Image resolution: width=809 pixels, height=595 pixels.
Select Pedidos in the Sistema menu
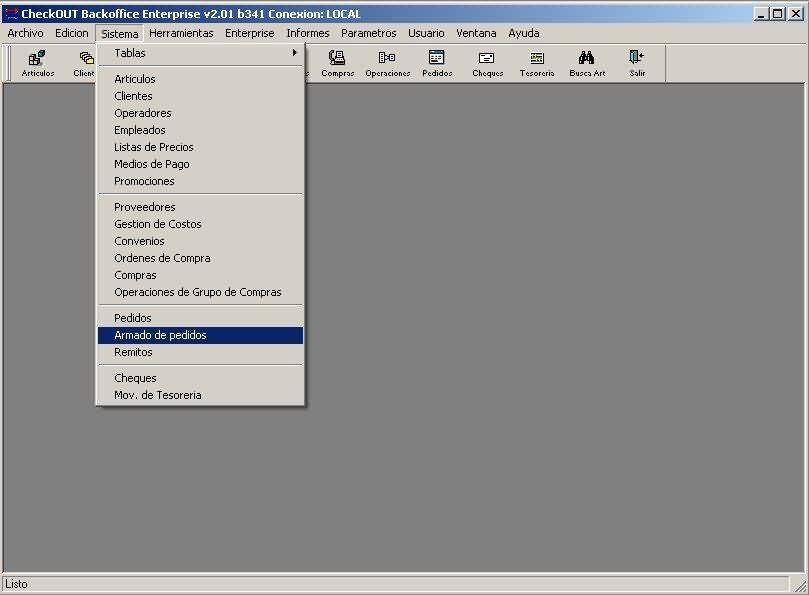[200, 318]
